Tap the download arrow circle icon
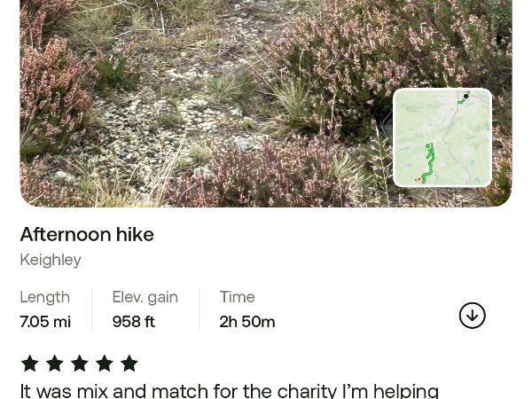 472,316
